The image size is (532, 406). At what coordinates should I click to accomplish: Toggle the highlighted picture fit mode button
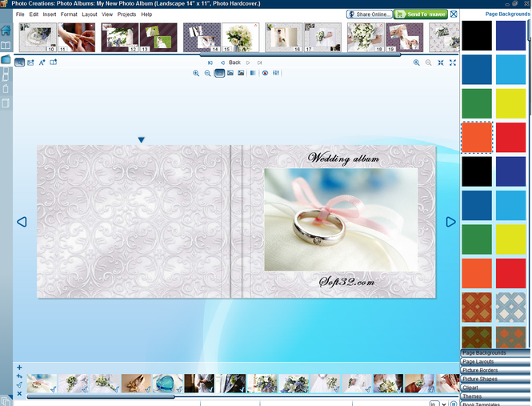(x=219, y=73)
